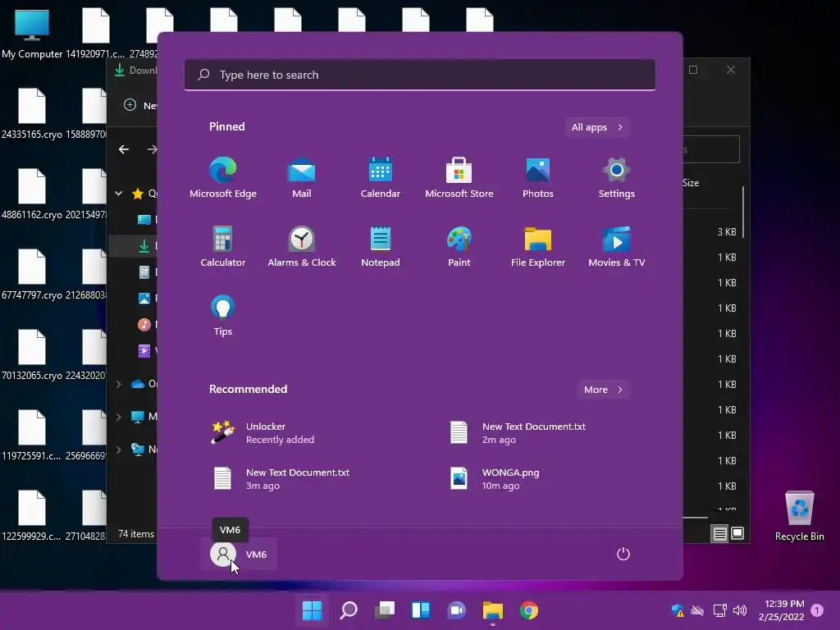Select 48861162.cryo file on desktop
The height and width of the screenshot is (630, 840).
32,194
